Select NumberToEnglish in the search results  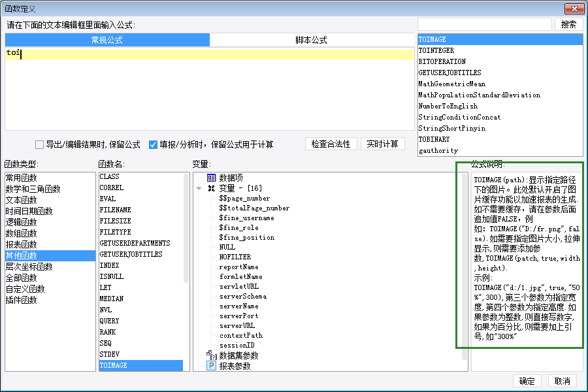tap(500, 106)
